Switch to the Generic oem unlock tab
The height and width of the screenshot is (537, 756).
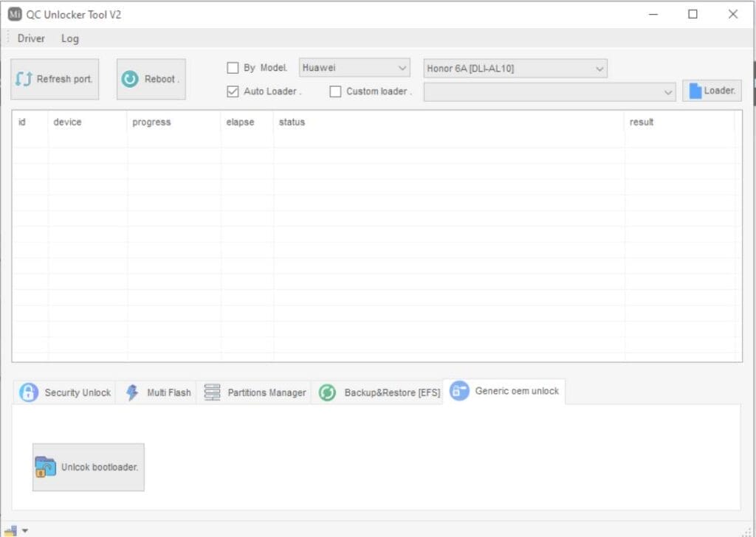504,391
